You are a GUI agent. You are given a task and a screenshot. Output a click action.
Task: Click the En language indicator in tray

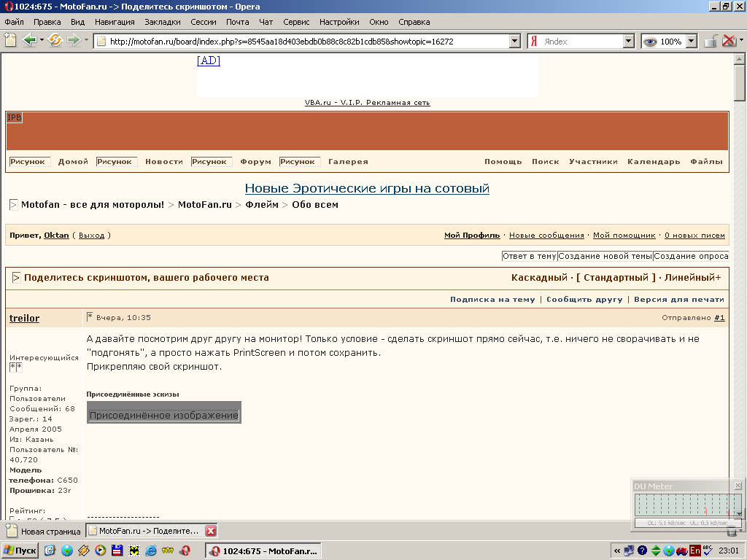coord(695,551)
